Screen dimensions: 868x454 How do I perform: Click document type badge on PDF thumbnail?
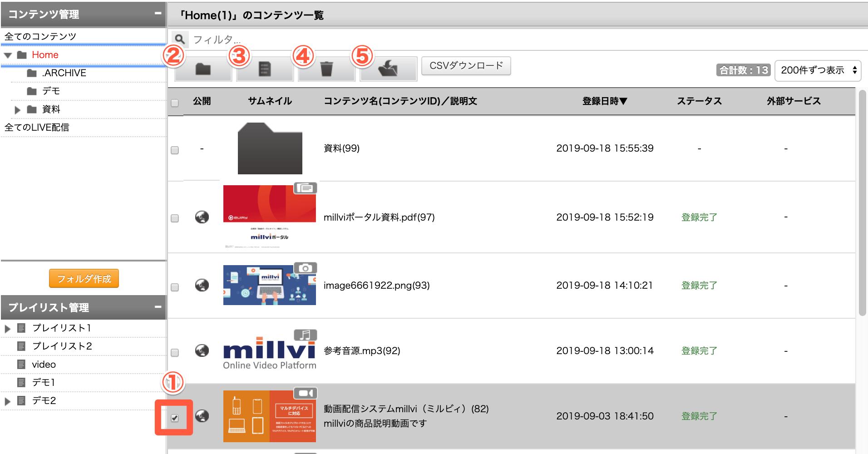(306, 188)
